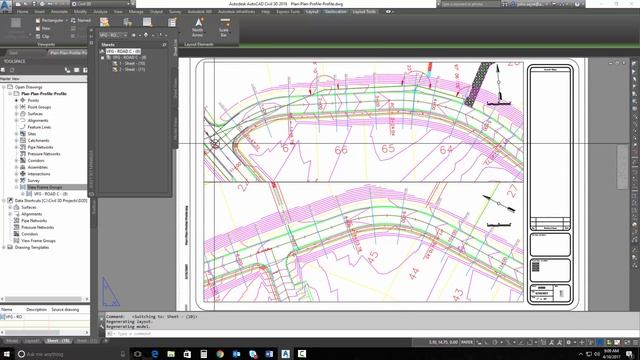Open the status bar gear workspace settings
Viewport: 640px width, 360px height.
(x=568, y=342)
